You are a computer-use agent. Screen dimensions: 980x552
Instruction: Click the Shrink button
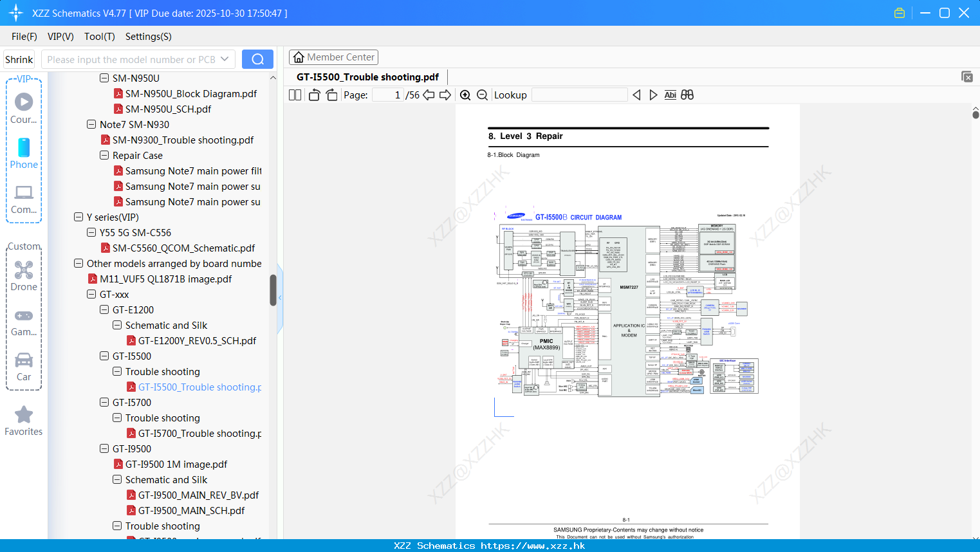[x=19, y=59]
